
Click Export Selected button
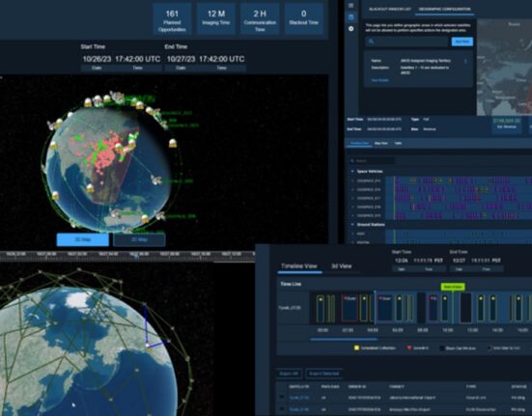coord(324,374)
